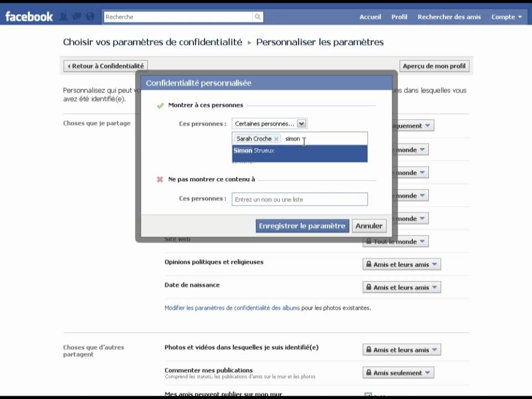Image resolution: width=532 pixels, height=399 pixels.
Task: Click Choisir vos paramètres de confidentialité breadcrumb
Action: click(x=153, y=42)
